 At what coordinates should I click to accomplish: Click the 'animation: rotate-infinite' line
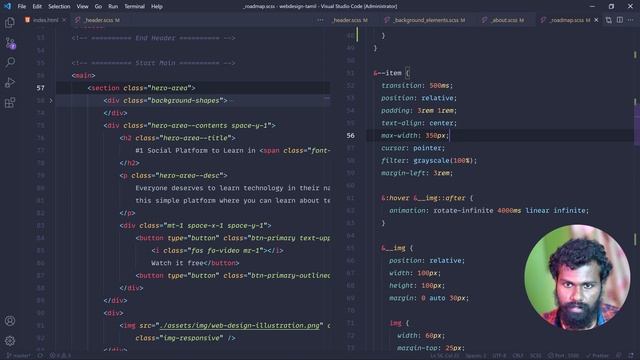coord(489,211)
